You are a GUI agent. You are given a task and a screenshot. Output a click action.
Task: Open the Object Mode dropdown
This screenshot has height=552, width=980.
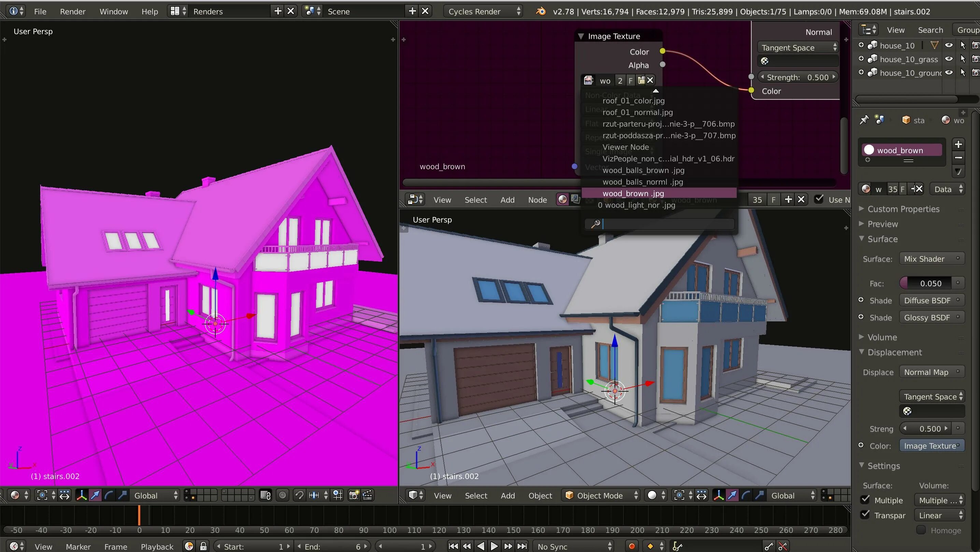(x=600, y=495)
